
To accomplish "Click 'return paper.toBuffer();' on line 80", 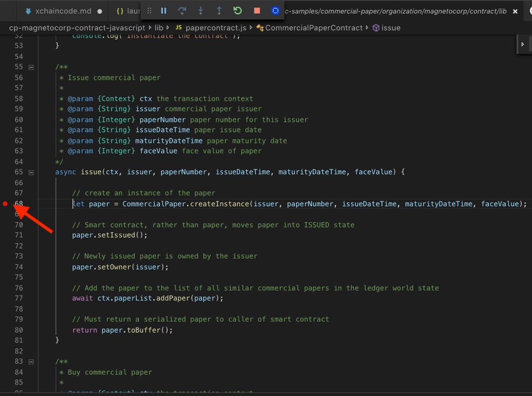I will (122, 330).
